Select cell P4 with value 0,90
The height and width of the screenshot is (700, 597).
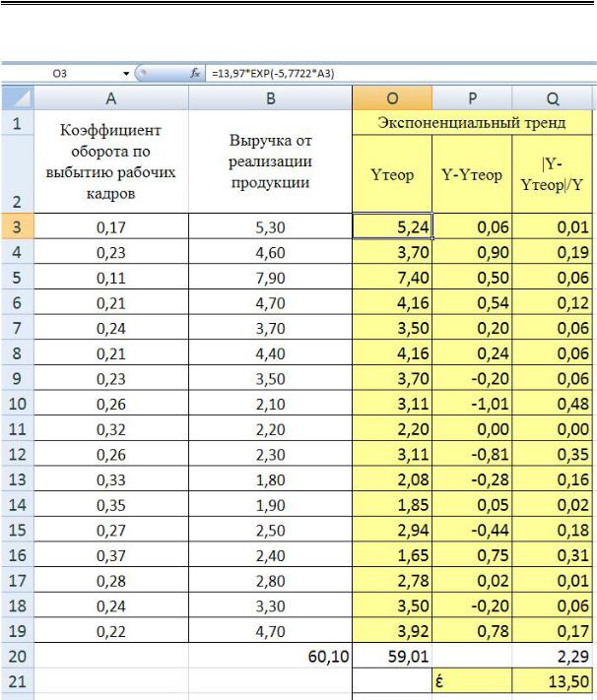tap(472, 252)
